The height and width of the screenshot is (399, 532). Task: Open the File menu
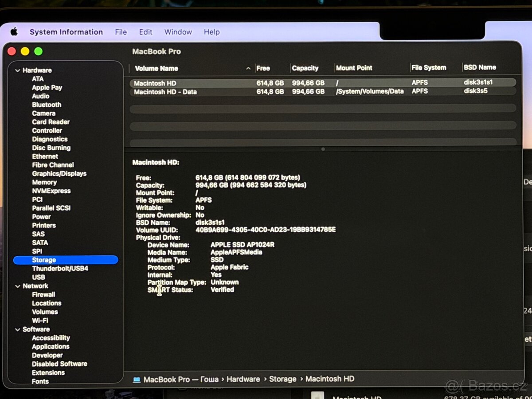121,31
